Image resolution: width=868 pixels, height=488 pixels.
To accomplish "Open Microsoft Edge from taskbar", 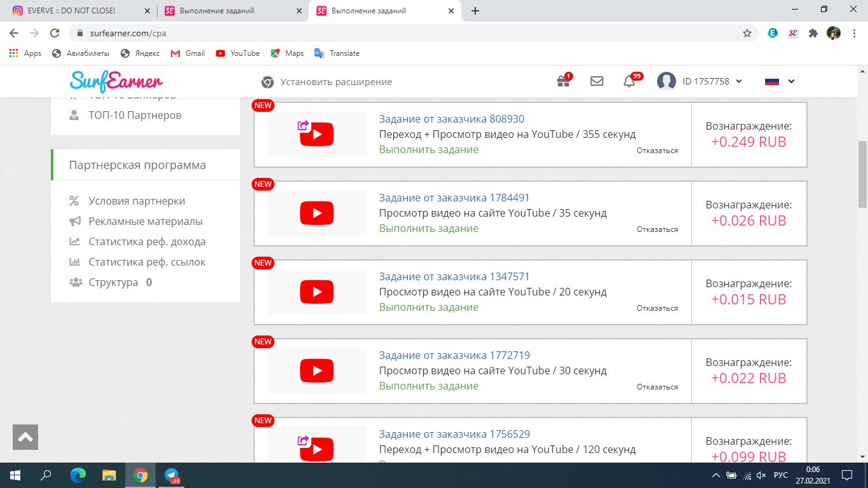I will coord(78,475).
